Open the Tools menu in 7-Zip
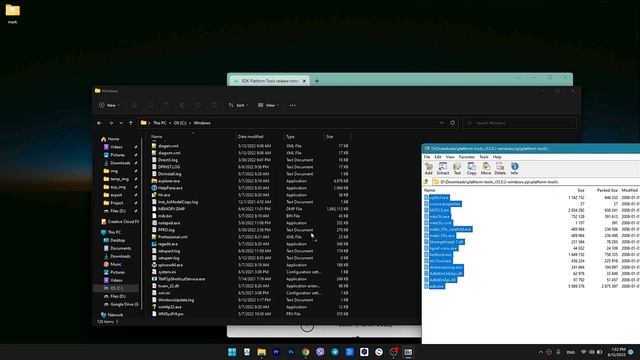Viewport: 640px width, 360px height. (484, 157)
